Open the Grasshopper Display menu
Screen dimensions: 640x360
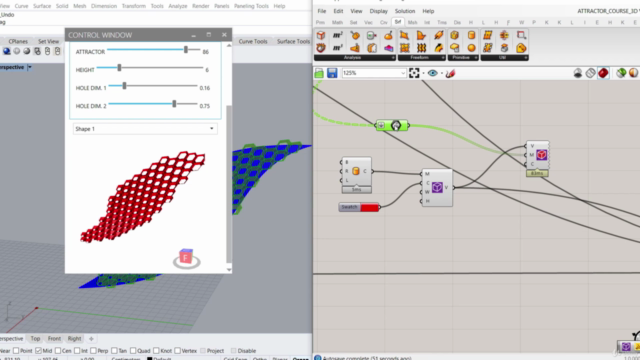[378, 11]
